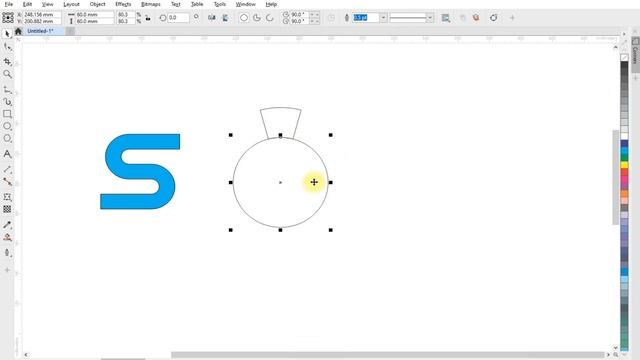Open the Text menu
Viewport: 640px width, 360px height.
tap(176, 4)
